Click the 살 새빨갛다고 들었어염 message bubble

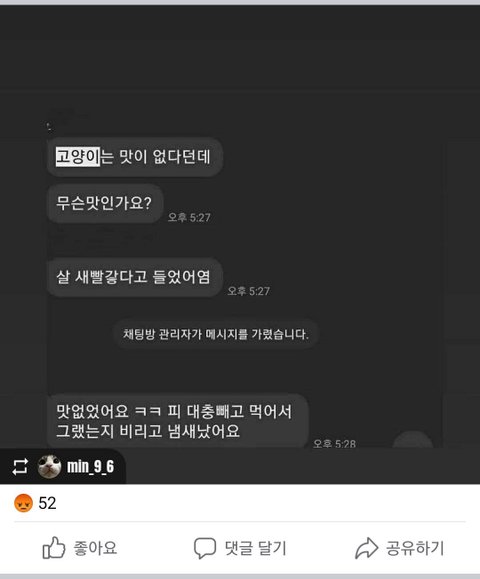click(x=135, y=277)
